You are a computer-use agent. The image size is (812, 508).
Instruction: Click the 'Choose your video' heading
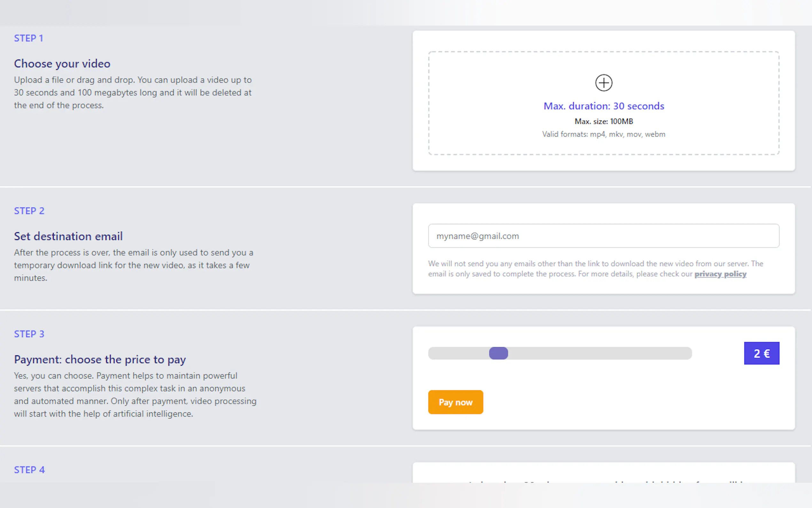pos(62,63)
